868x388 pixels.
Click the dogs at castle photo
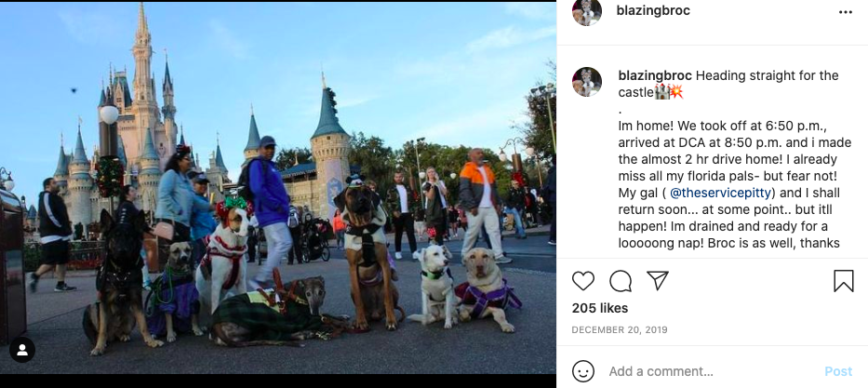pos(278,188)
